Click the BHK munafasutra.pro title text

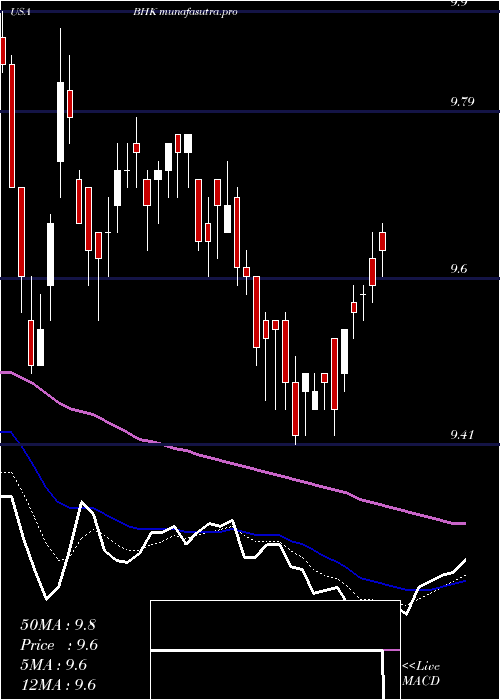pyautogui.click(x=185, y=12)
